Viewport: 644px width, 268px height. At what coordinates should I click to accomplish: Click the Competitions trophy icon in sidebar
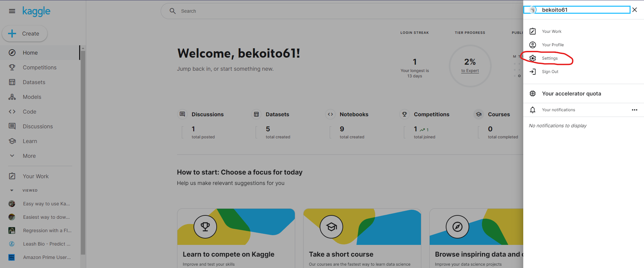click(12, 67)
